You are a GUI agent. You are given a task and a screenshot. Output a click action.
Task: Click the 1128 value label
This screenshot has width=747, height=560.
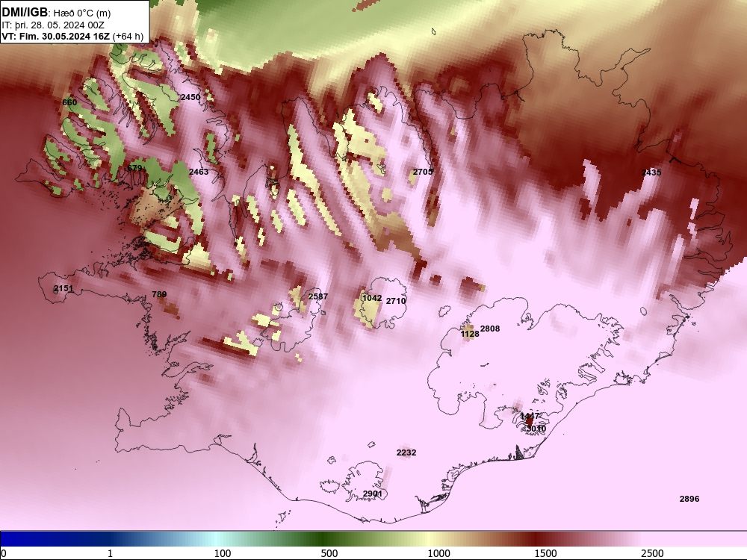click(470, 335)
